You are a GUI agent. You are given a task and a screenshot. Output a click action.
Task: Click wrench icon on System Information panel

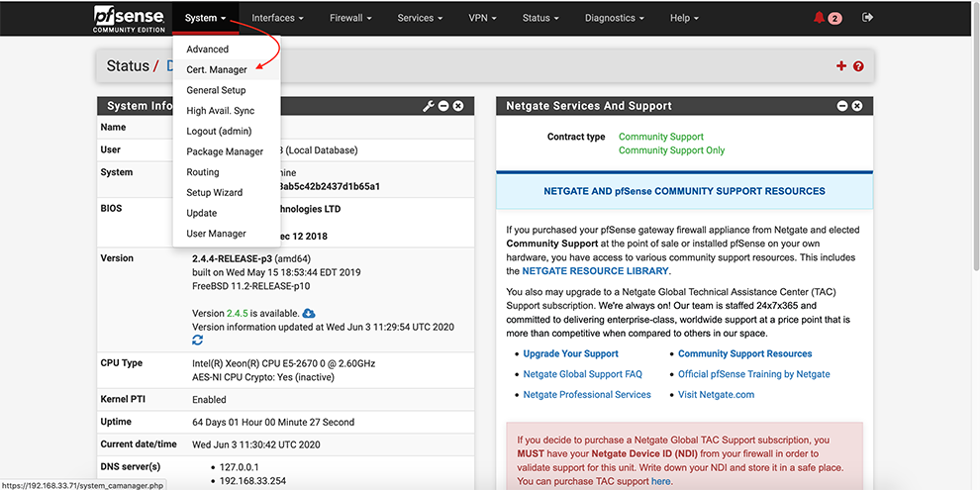tap(429, 106)
